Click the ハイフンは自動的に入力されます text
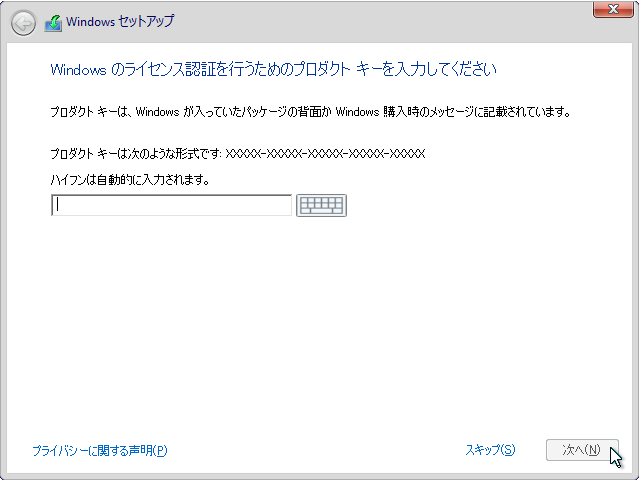This screenshot has width=641, height=481. tap(130, 179)
